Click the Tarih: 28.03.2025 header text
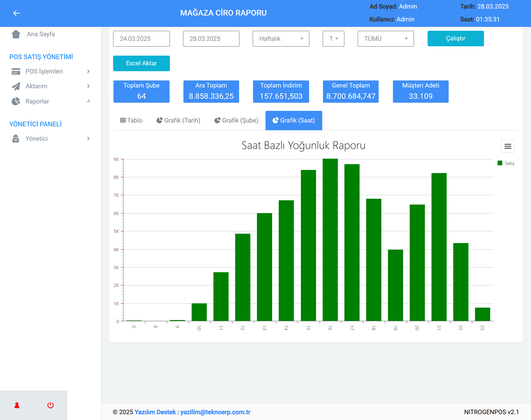The height and width of the screenshot is (420, 531). click(484, 7)
